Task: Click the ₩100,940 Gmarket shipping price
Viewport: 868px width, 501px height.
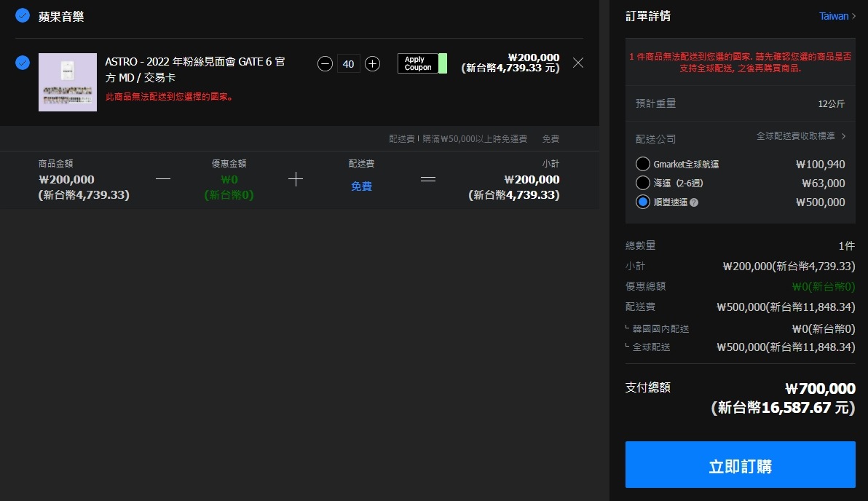Action: (821, 164)
